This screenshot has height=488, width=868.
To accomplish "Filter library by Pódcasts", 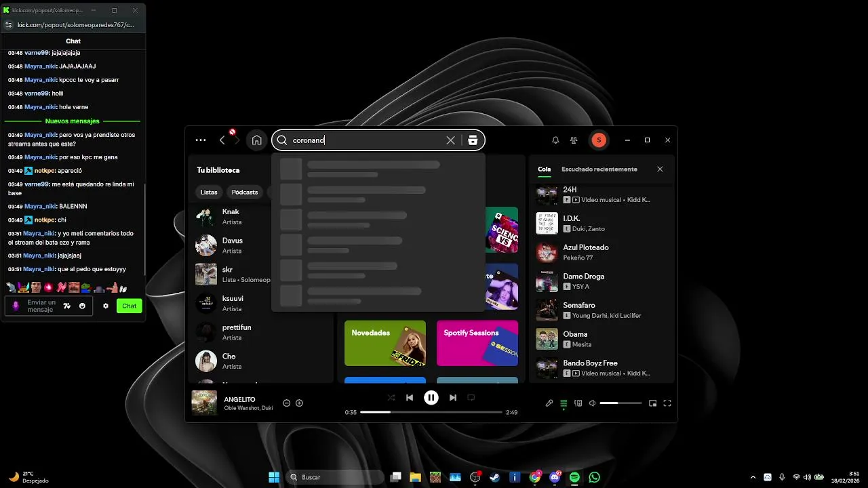I will [x=245, y=192].
